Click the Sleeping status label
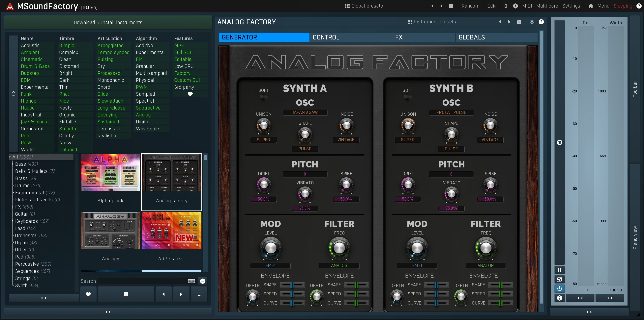644x320 pixels. click(623, 6)
